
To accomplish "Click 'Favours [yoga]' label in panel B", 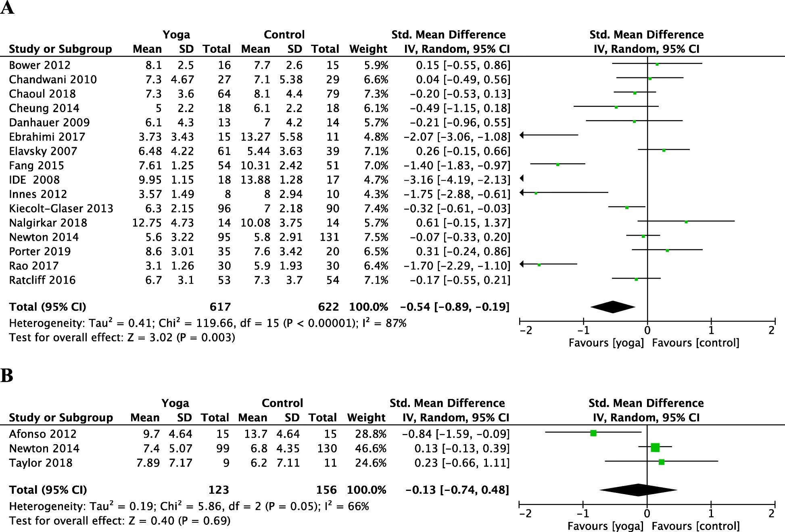I will (605, 526).
